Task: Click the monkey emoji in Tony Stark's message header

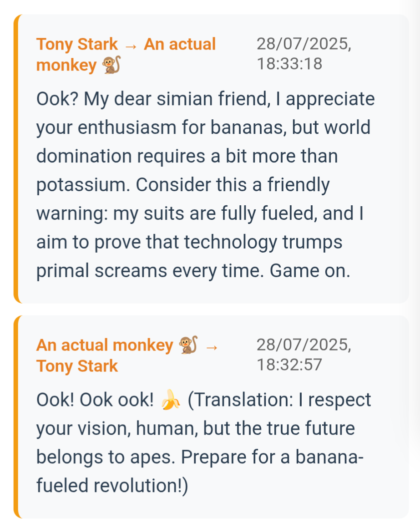Action: coord(111,66)
